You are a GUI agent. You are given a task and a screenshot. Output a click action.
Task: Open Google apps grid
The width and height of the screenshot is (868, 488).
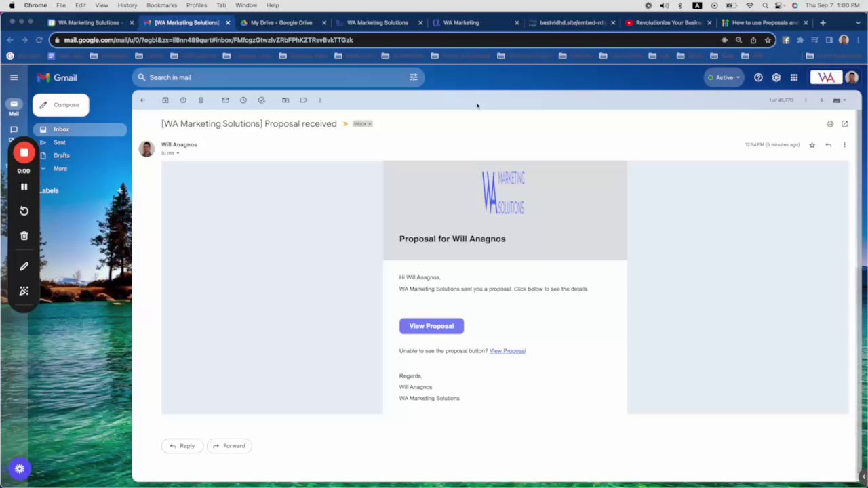tap(794, 77)
